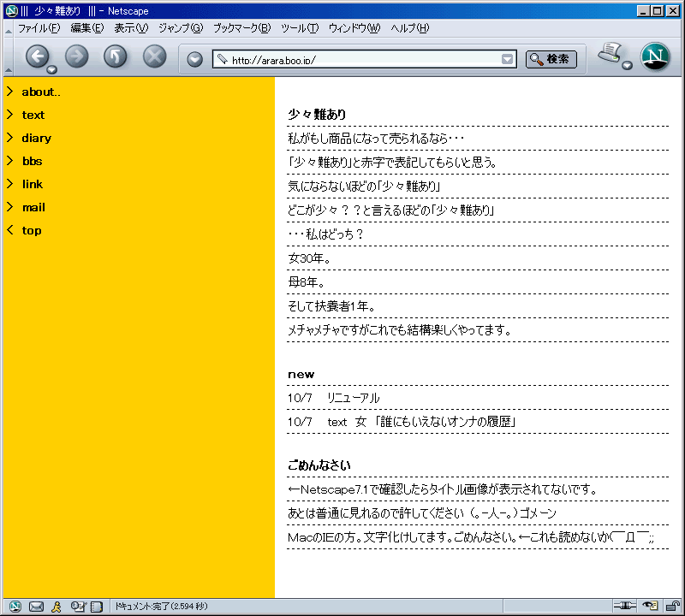Viewport: 685px width, 616px height.
Task: Open the ブックマーク(B) menu
Action: tap(241, 28)
